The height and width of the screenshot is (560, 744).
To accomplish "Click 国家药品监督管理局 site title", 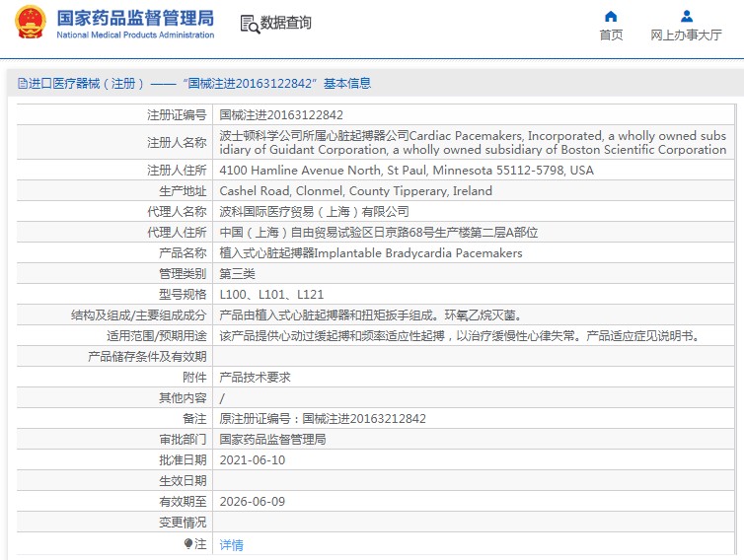I will pos(135,18).
